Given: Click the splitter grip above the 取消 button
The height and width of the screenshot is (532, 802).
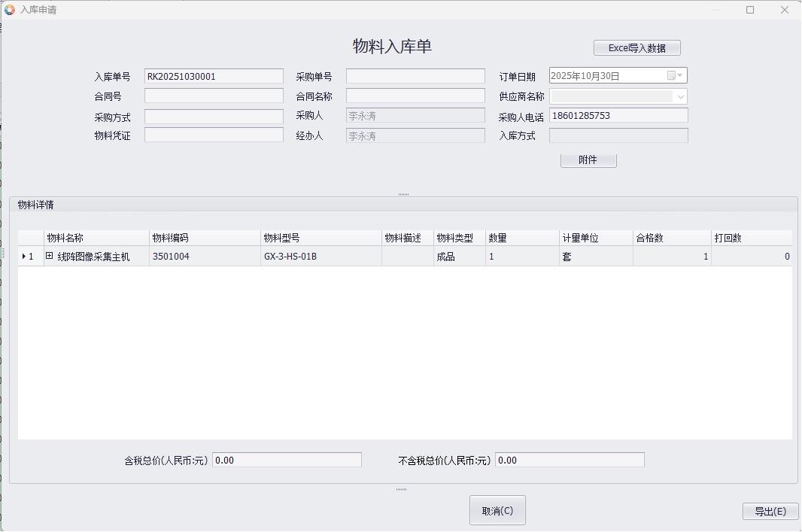Looking at the screenshot, I should [x=401, y=489].
